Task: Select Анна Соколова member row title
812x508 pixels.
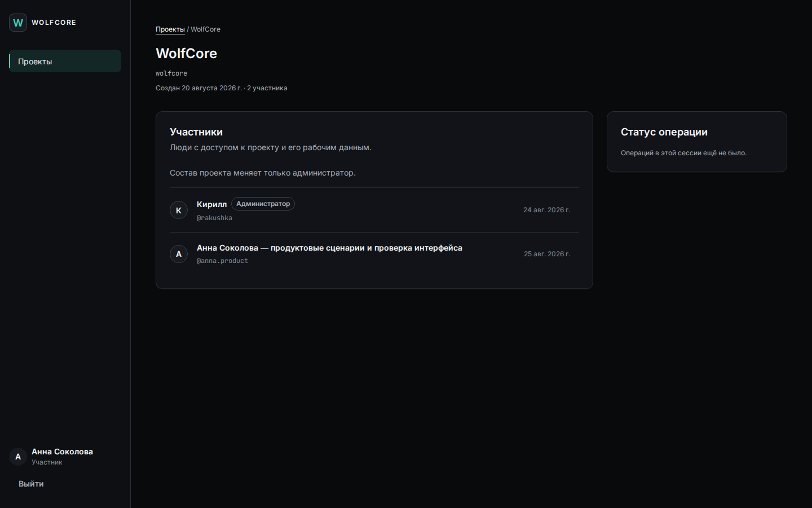Action: (329, 248)
